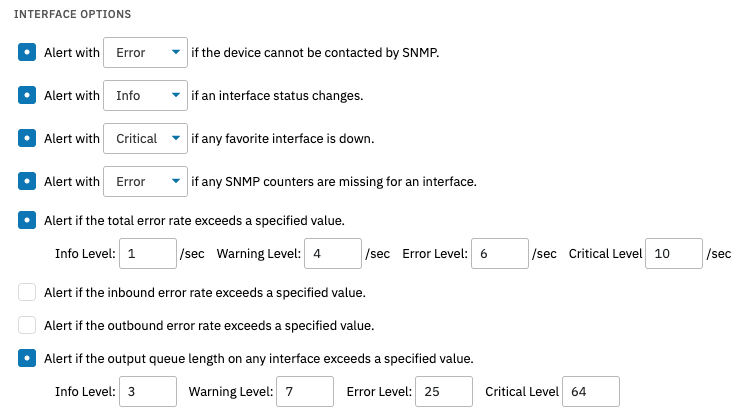Open the severity dropdown for missing SNMP counters
736x418 pixels.
click(145, 182)
